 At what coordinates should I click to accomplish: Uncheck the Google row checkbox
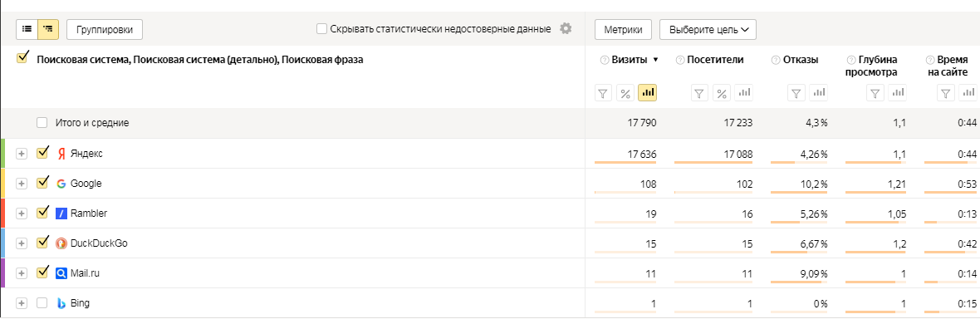(x=42, y=182)
